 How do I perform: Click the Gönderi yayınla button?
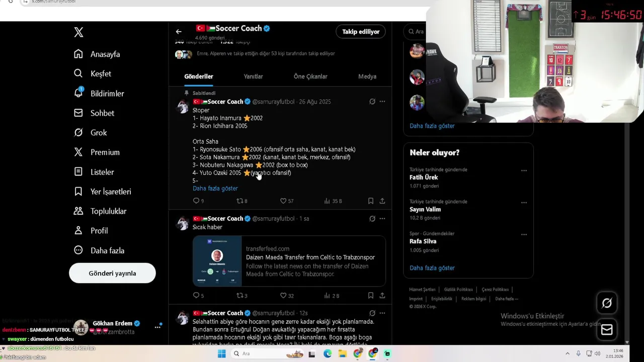click(x=112, y=273)
